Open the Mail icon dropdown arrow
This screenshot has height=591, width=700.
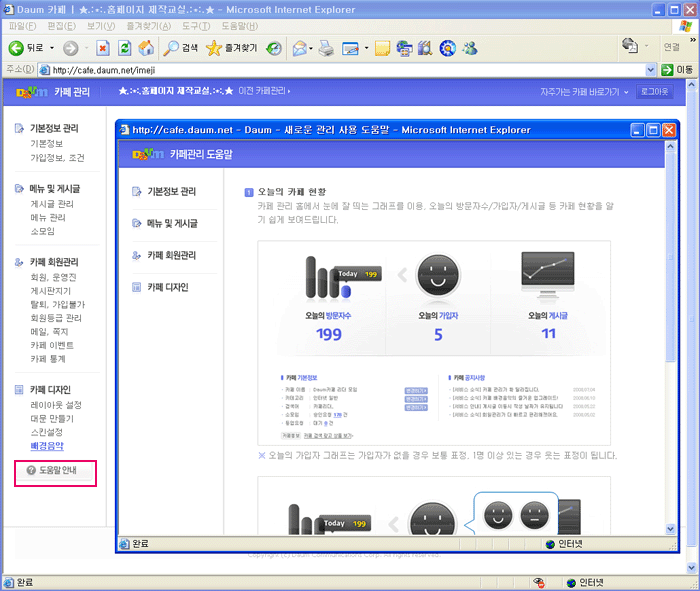311,48
